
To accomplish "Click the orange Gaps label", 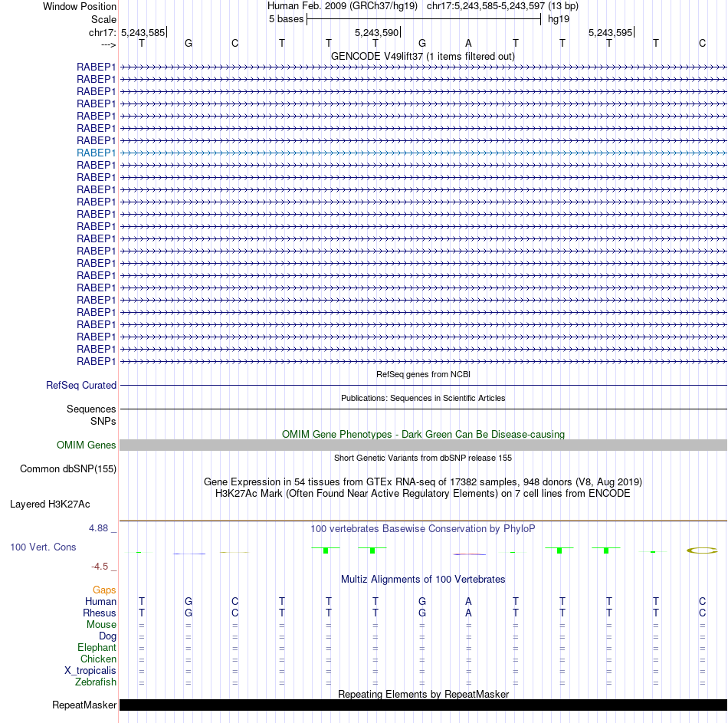I will (x=104, y=590).
